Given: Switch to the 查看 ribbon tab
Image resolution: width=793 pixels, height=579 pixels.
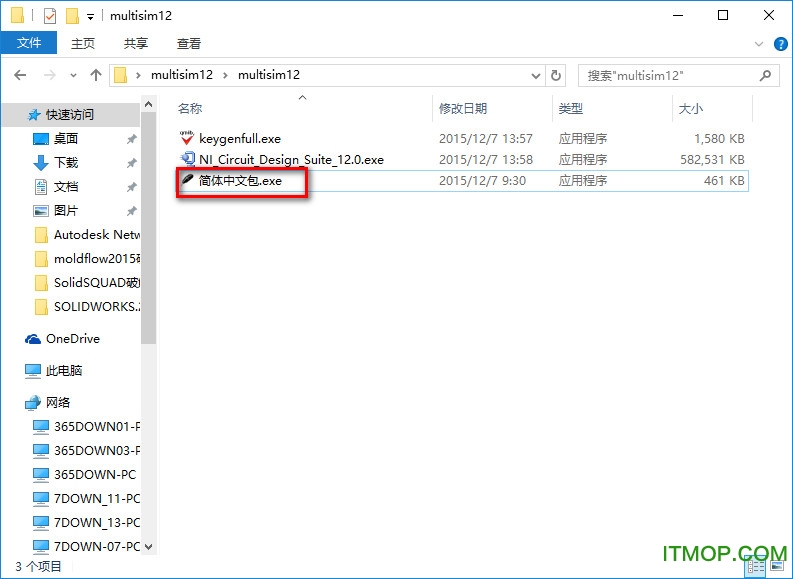Looking at the screenshot, I should 189,43.
